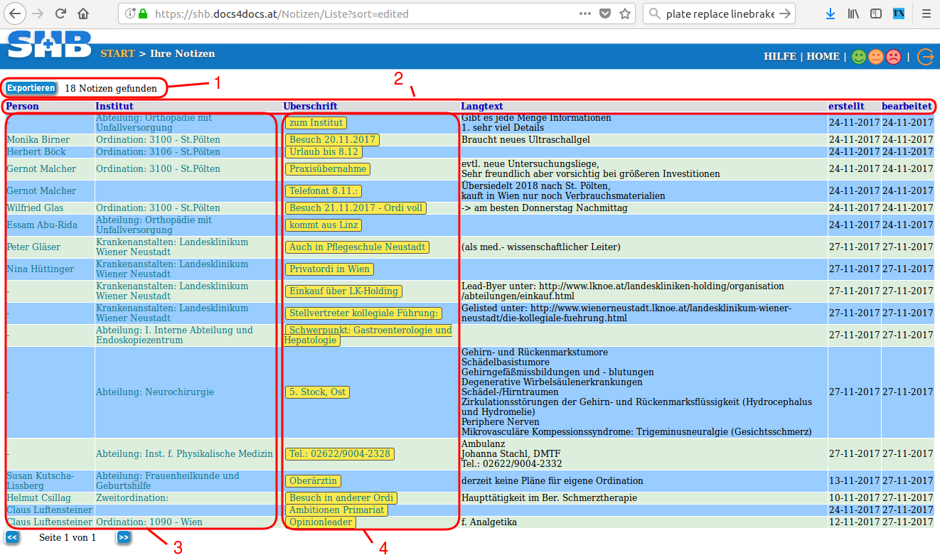Click the green happy smiley icon
The height and width of the screenshot is (560, 940).
(859, 57)
